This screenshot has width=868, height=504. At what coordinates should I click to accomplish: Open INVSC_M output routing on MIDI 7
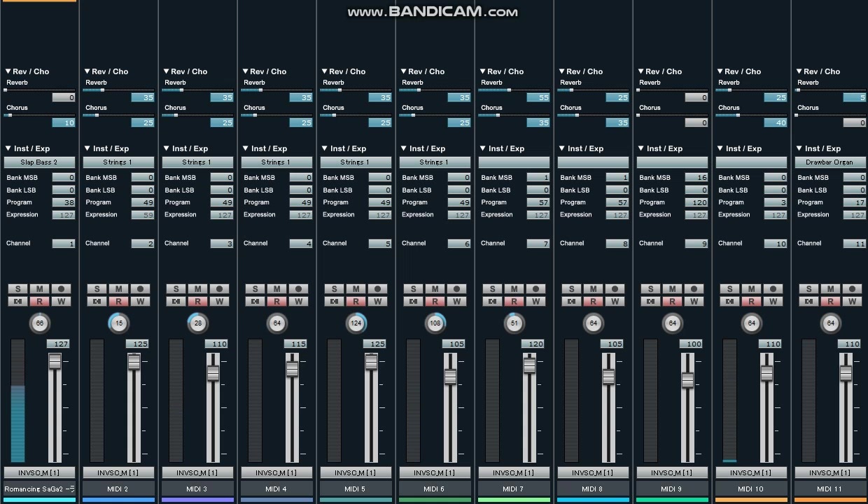[x=514, y=472]
